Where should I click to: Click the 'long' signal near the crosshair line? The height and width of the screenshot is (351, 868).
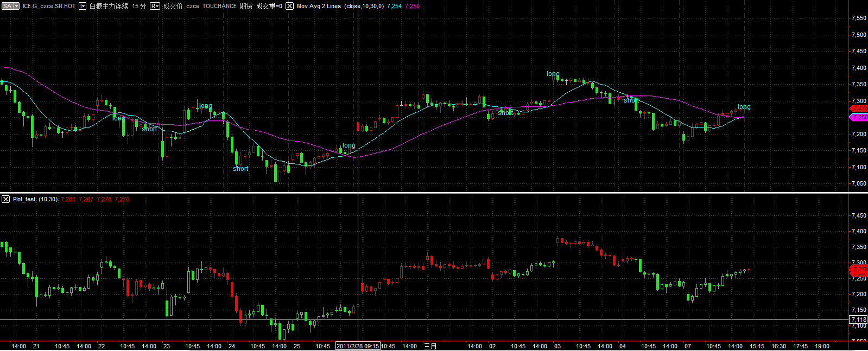coord(349,145)
